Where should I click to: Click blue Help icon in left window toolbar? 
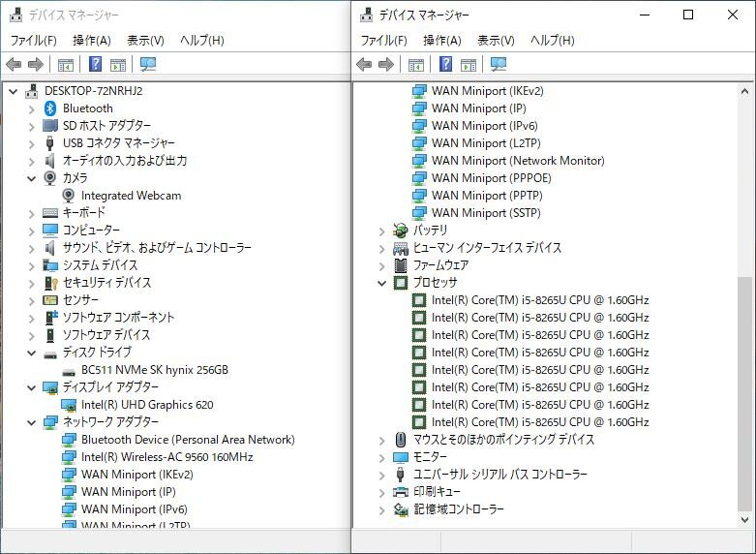pyautogui.click(x=96, y=64)
